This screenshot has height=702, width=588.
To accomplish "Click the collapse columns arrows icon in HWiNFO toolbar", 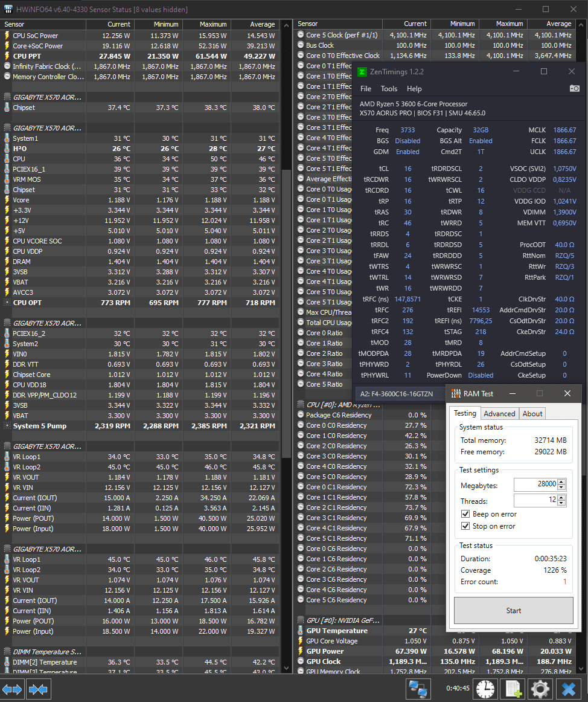I will 38,689.
